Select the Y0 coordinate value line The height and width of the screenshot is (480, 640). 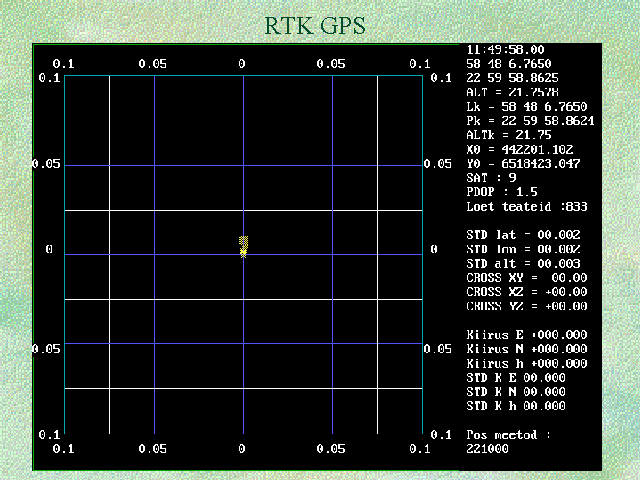click(523, 163)
